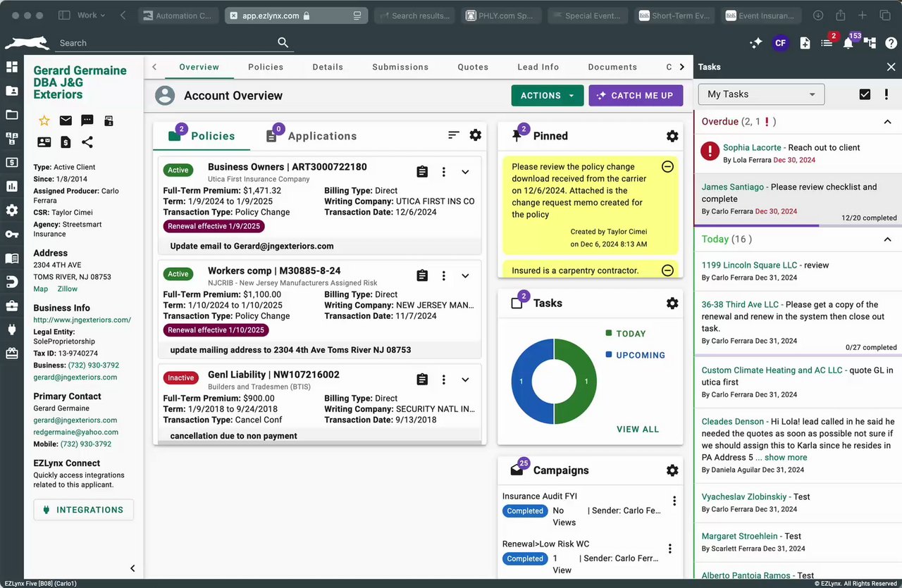Open the text message chat bubble icon
The height and width of the screenshot is (588, 902).
pyautogui.click(x=87, y=120)
